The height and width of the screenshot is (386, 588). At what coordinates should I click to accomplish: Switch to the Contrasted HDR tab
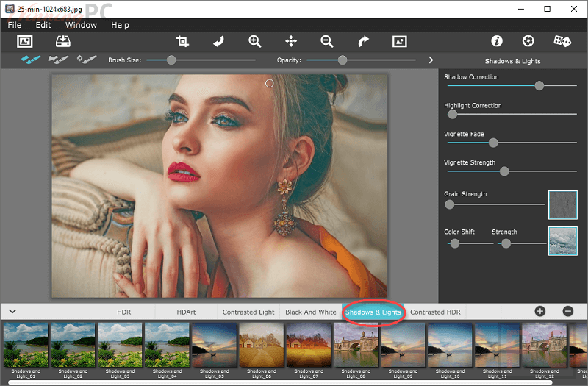pos(435,312)
